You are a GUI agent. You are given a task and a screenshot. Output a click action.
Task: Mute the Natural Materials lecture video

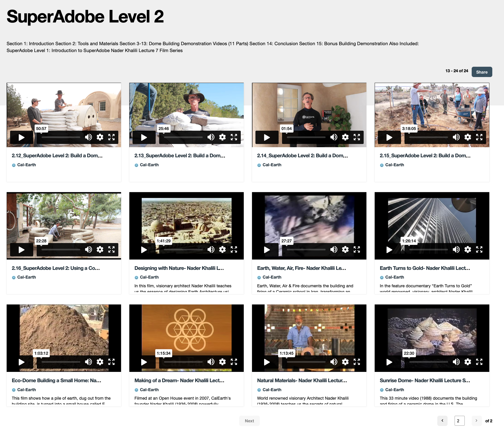pos(334,362)
